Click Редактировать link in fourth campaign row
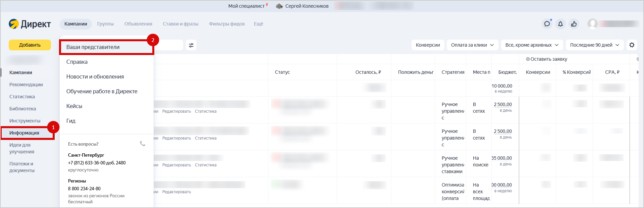 176,192
